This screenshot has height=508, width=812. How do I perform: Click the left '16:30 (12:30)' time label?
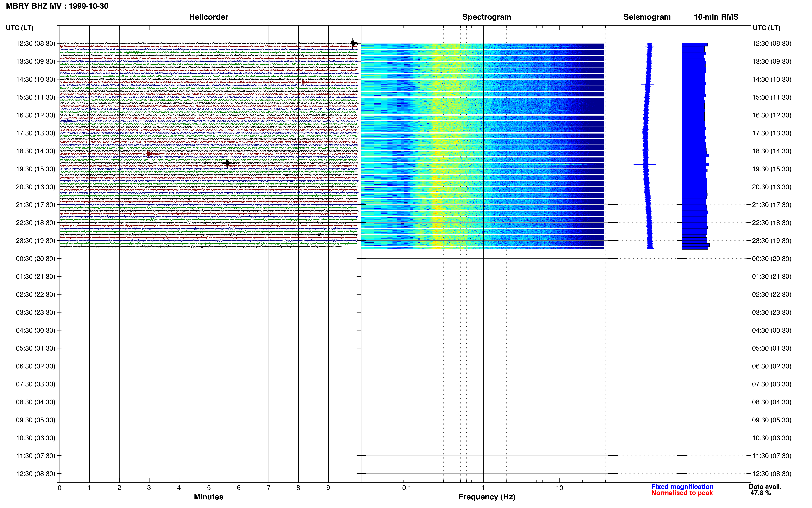36,115
